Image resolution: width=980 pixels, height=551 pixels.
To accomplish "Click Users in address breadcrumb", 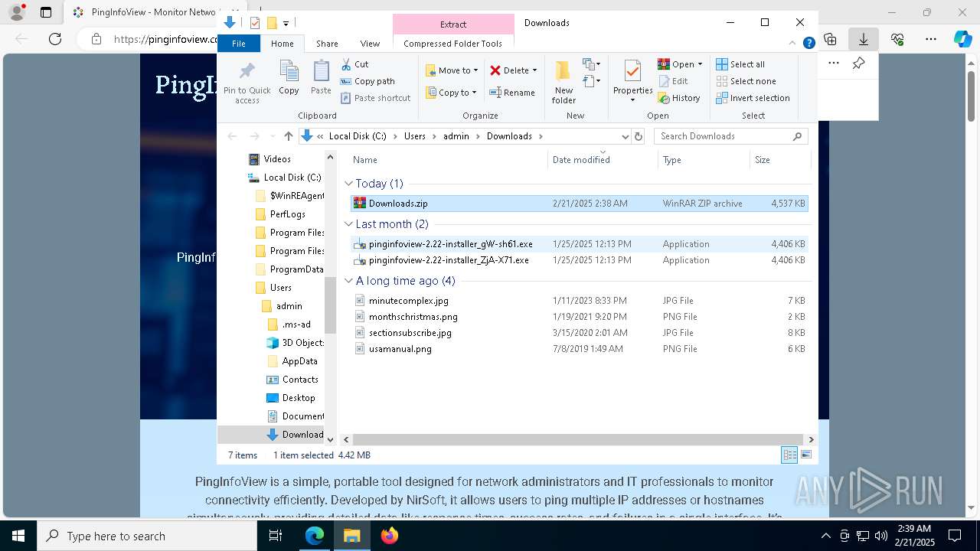I will (x=414, y=136).
